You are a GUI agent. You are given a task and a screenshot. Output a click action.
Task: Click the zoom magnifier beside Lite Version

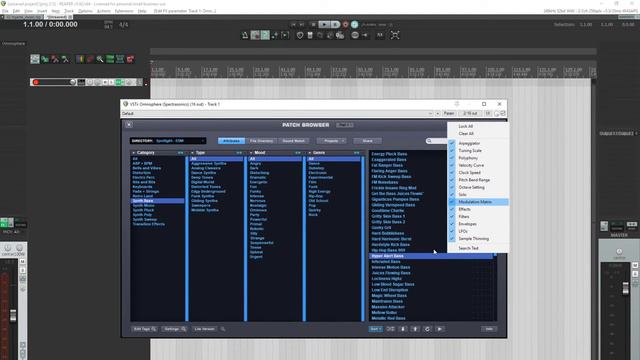(223, 329)
